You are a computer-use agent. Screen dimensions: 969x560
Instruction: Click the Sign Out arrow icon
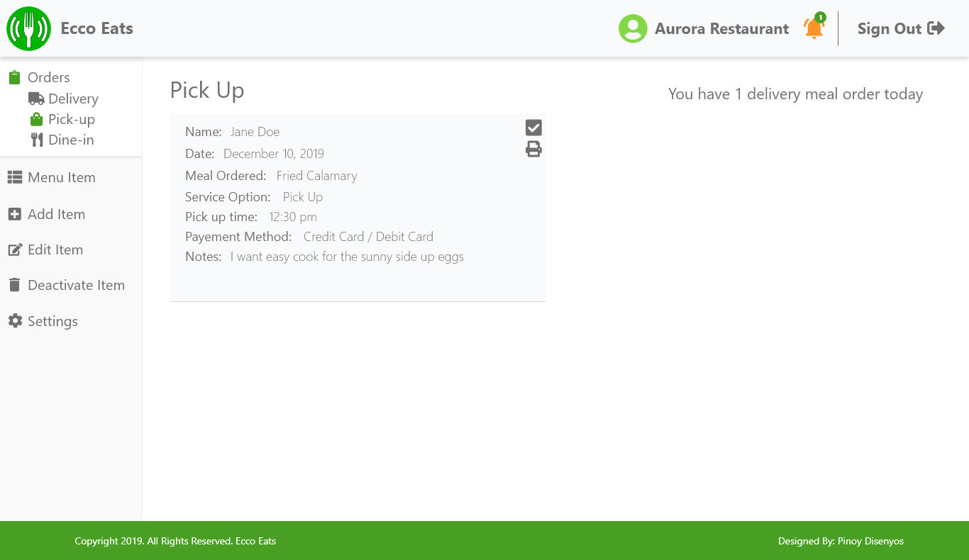pos(936,28)
